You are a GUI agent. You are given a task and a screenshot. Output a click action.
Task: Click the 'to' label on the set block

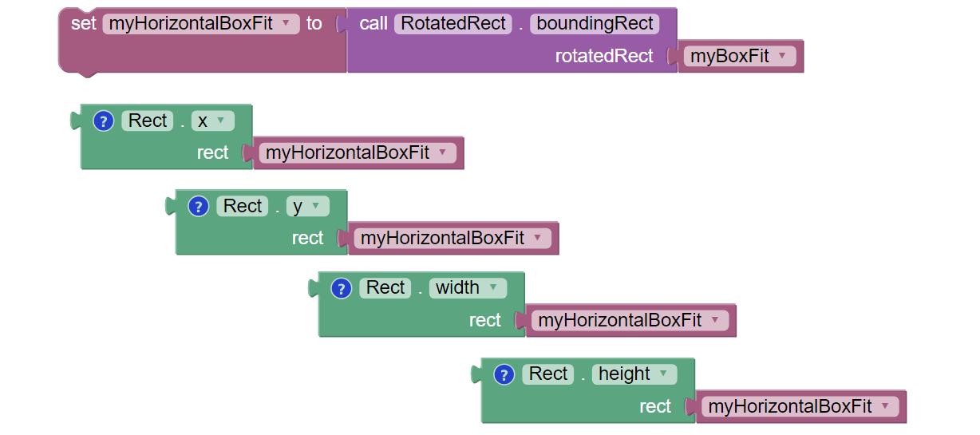coord(314,24)
